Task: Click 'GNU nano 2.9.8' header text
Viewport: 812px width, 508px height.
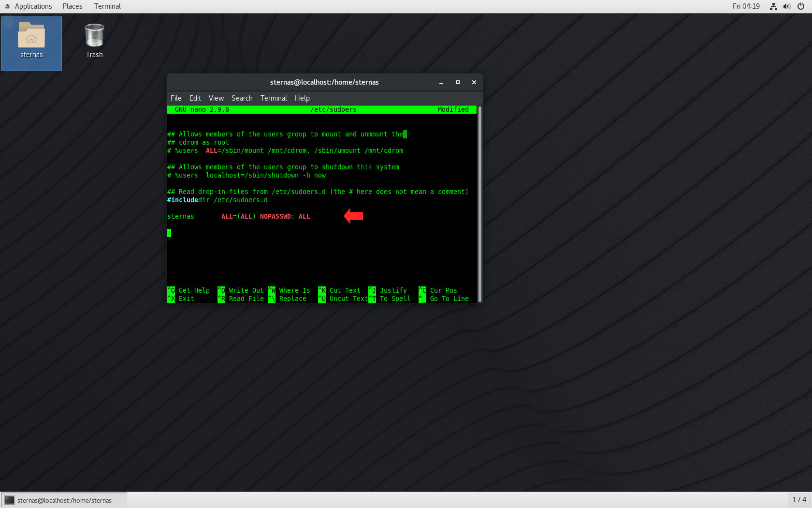Action: pyautogui.click(x=202, y=110)
